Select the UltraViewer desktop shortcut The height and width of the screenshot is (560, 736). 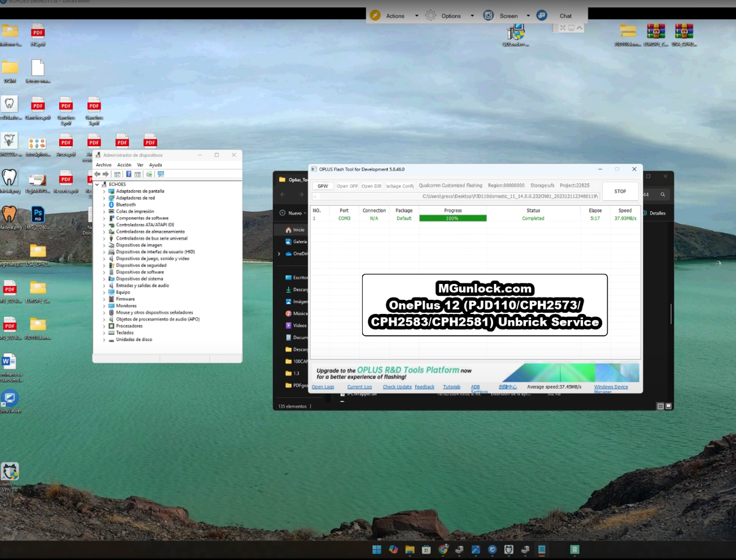pyautogui.click(x=10, y=401)
